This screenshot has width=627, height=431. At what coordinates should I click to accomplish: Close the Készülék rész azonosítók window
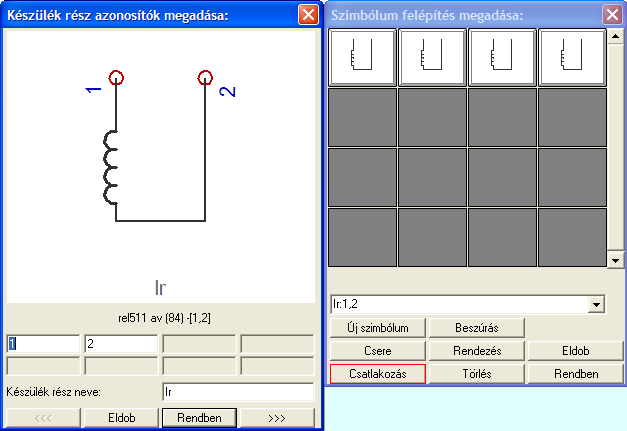(x=308, y=15)
